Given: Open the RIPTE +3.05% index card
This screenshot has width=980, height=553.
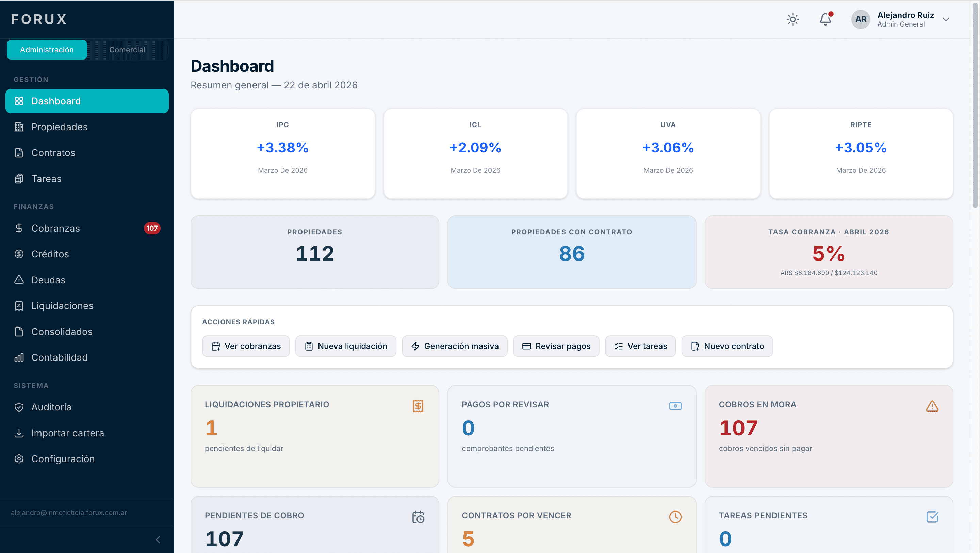Looking at the screenshot, I should coord(861,154).
